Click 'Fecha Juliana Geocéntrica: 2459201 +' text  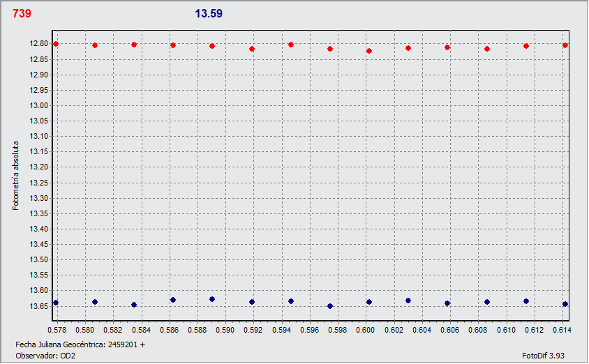(80, 344)
